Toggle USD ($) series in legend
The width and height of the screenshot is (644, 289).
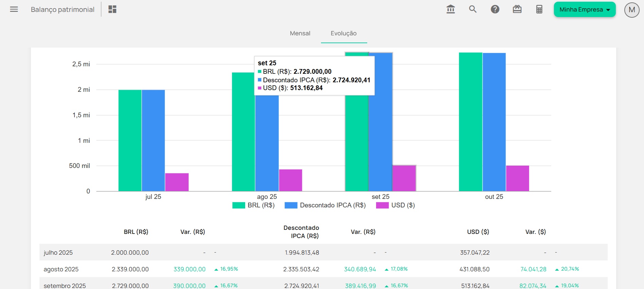(x=395, y=205)
